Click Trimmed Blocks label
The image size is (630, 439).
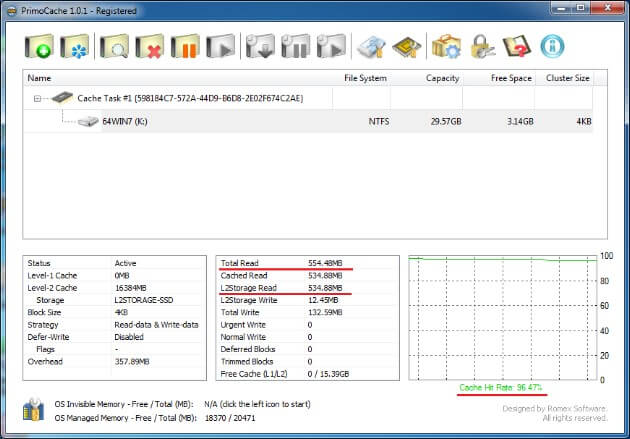pos(247,361)
